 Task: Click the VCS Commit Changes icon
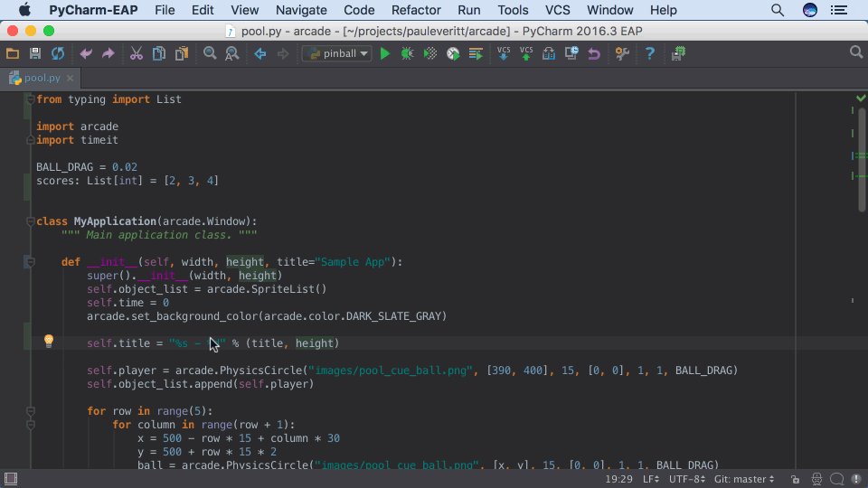526,53
